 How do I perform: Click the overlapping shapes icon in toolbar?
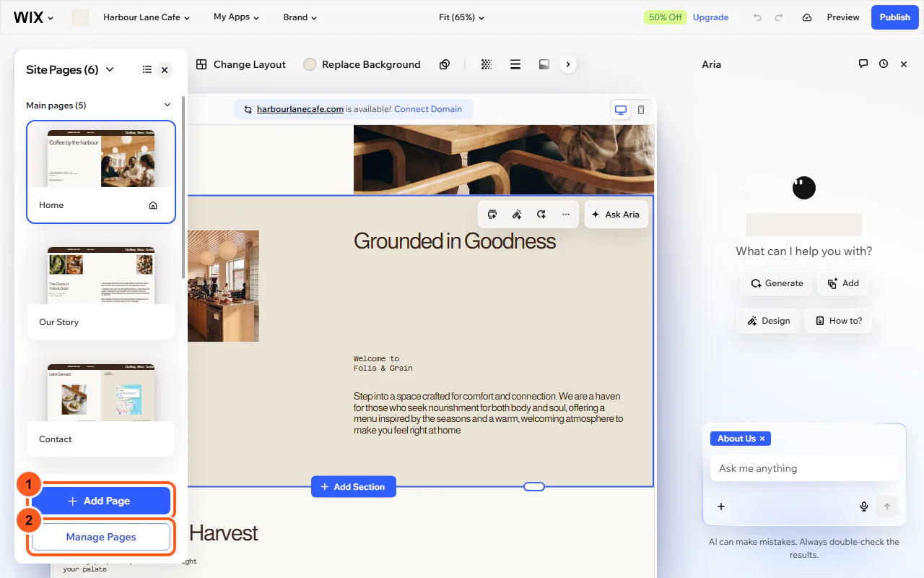point(445,64)
